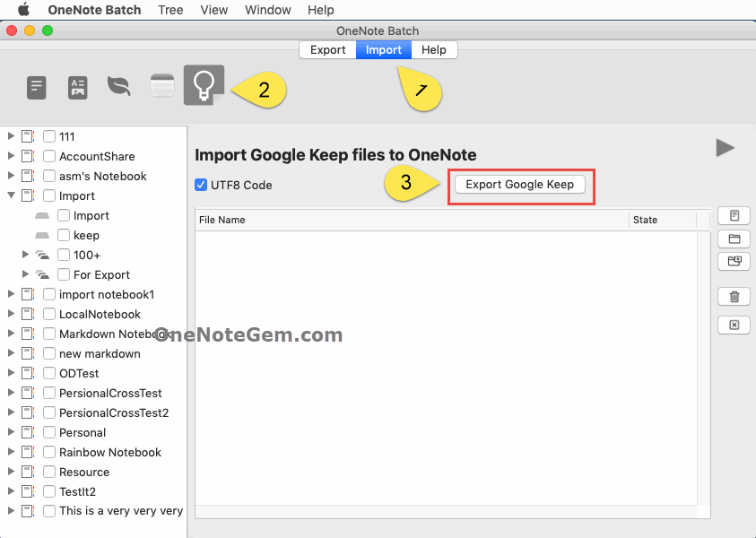The height and width of the screenshot is (538, 756).
Task: Click notebook icon beside ODTest
Action: [28, 373]
